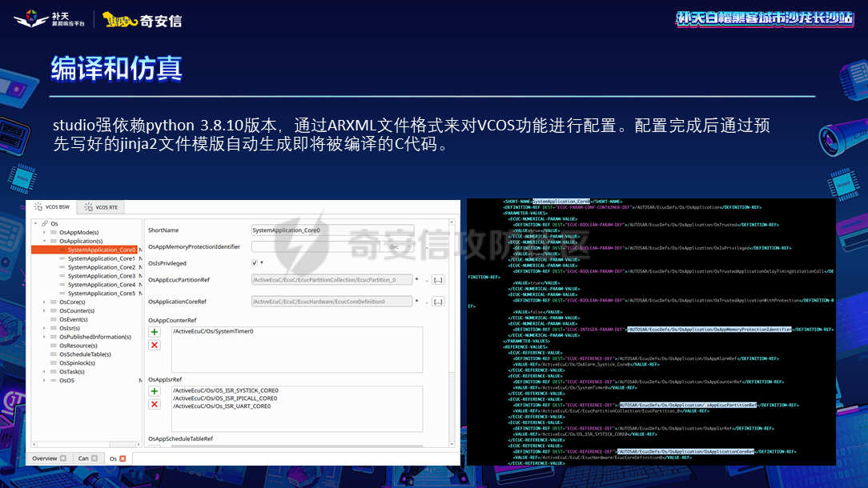Toggle the OsIsPrivileged checkbox
Screen dimensions: 868x488
tap(255, 262)
